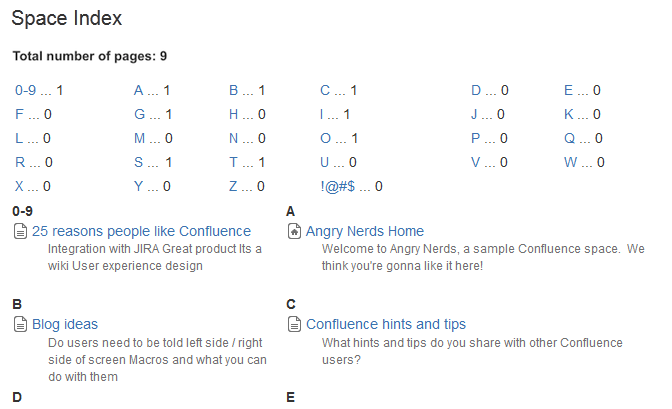Select index letter O
The height and width of the screenshot is (409, 672).
[x=326, y=138]
